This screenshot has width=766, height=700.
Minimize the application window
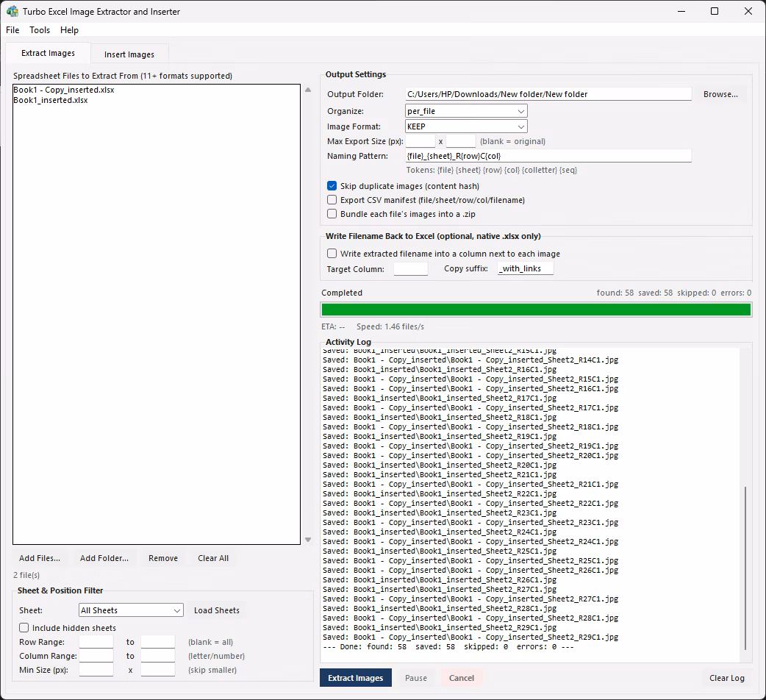(x=681, y=11)
